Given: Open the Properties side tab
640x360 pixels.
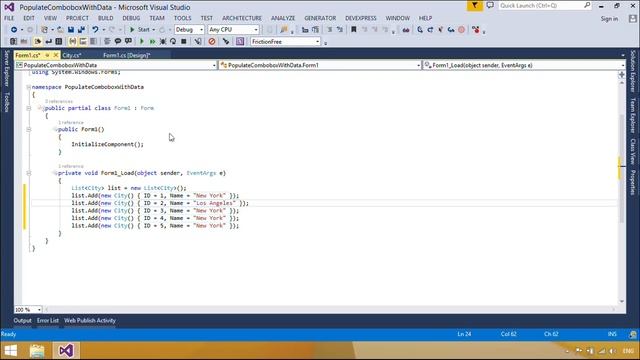Looking at the screenshot, I should pos(633,183).
